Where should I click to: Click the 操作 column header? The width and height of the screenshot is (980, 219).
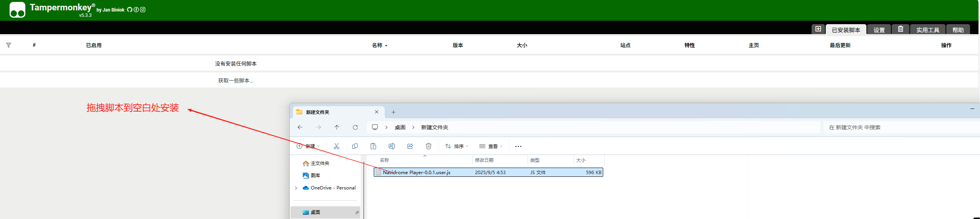tap(946, 45)
